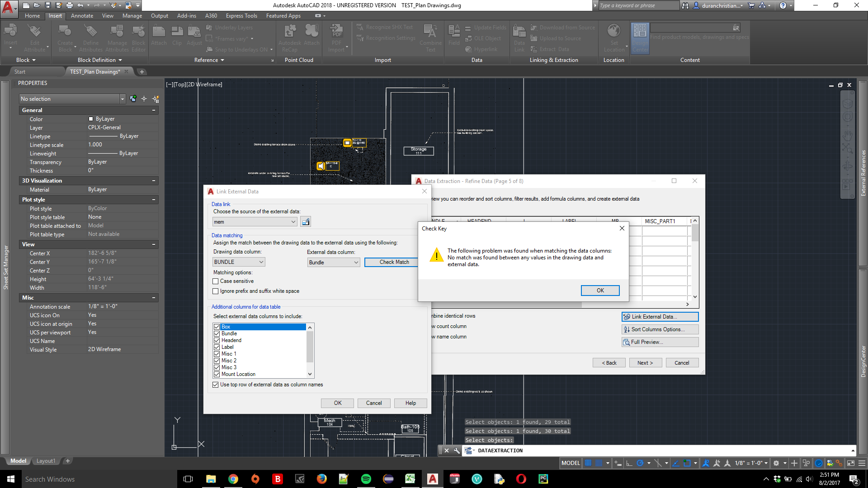Image resolution: width=868 pixels, height=488 pixels.
Task: Check Ignore prefix and suffix white space
Action: pyautogui.click(x=216, y=291)
